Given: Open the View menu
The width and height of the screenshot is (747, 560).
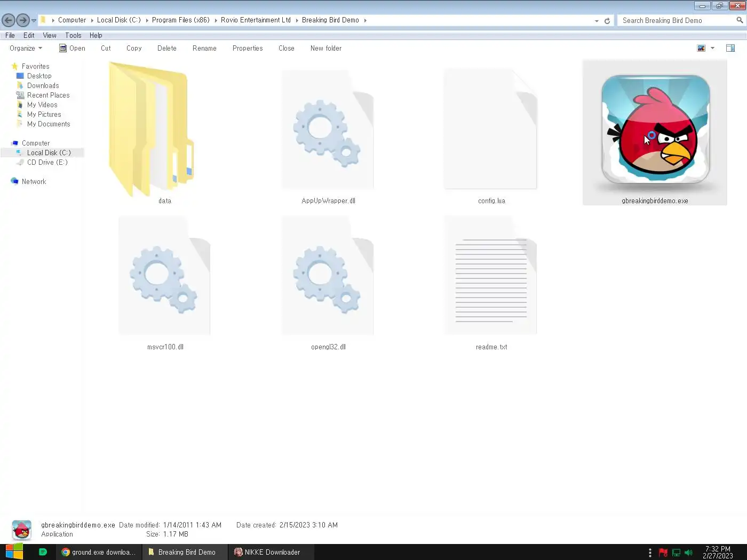Looking at the screenshot, I should (50, 35).
